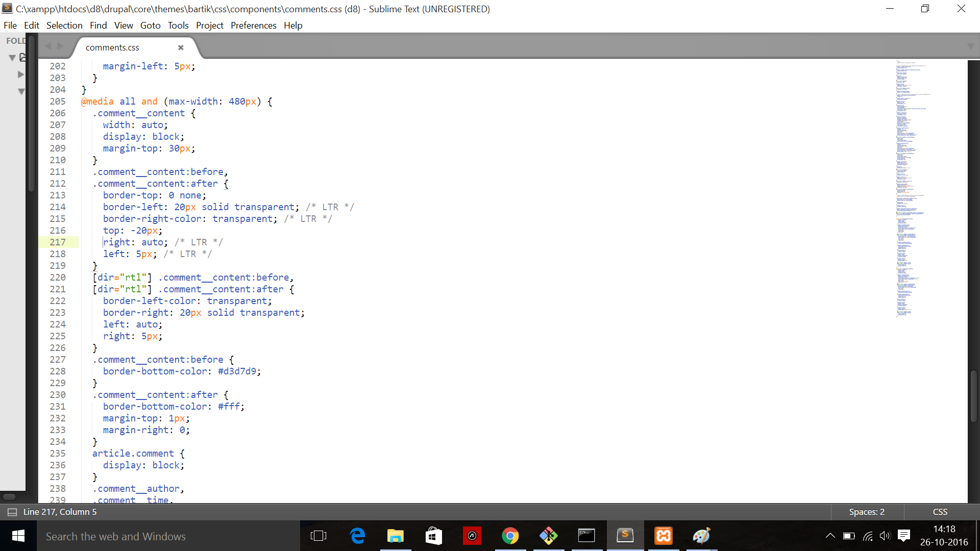Open Action Center notifications icon

pos(904,536)
